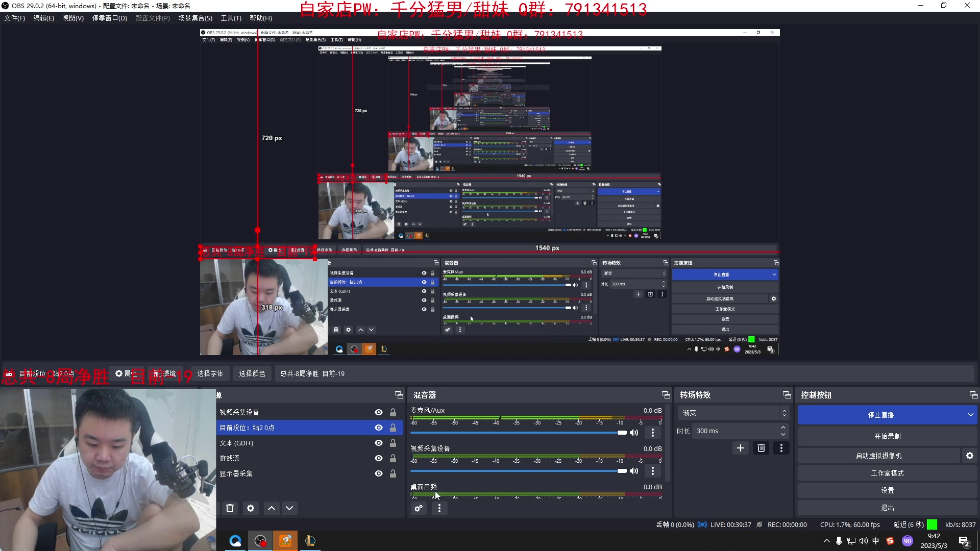This screenshot has height=551, width=980.
Task: Show hidden system tray icons
Action: tap(826, 541)
